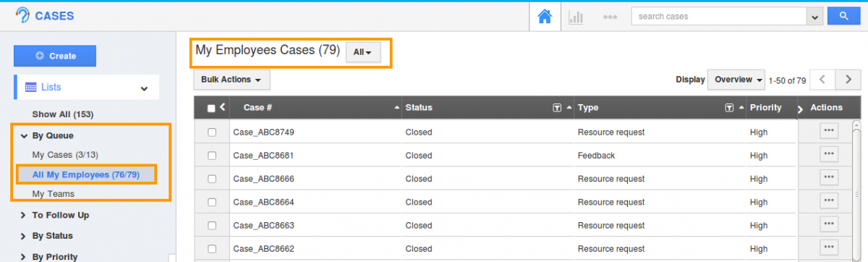The width and height of the screenshot is (868, 262).
Task: Open the home icon tab
Action: [x=545, y=17]
